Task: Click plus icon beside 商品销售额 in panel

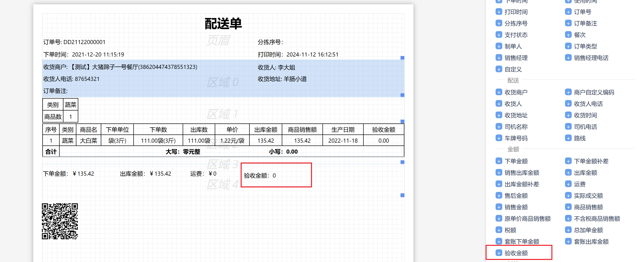Action: point(568,207)
